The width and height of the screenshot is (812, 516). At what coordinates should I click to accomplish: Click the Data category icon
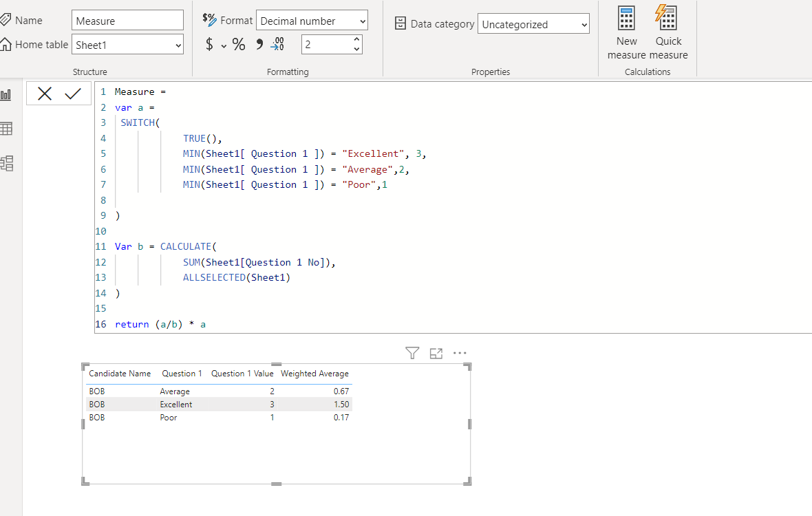coord(400,23)
